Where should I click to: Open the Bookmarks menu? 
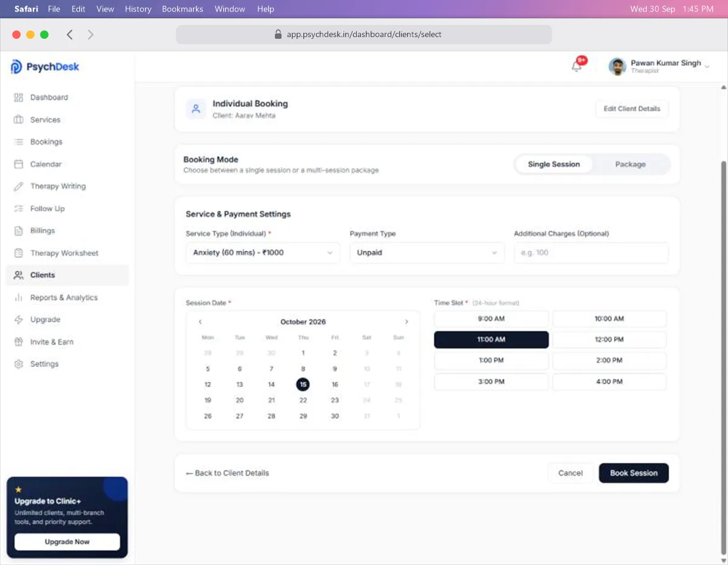[x=183, y=9]
